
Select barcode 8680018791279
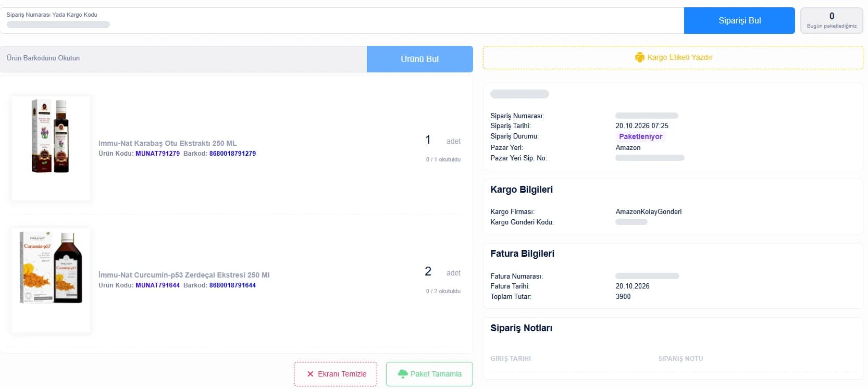pos(232,154)
